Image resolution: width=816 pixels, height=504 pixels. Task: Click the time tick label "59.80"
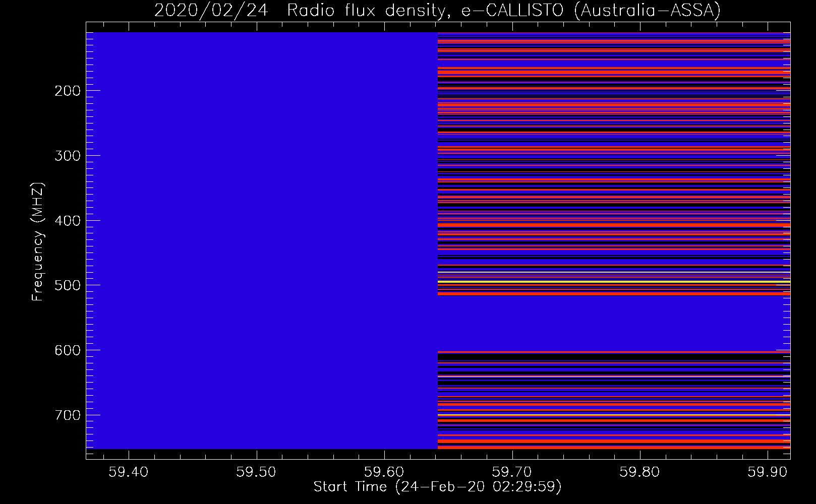[x=640, y=472]
